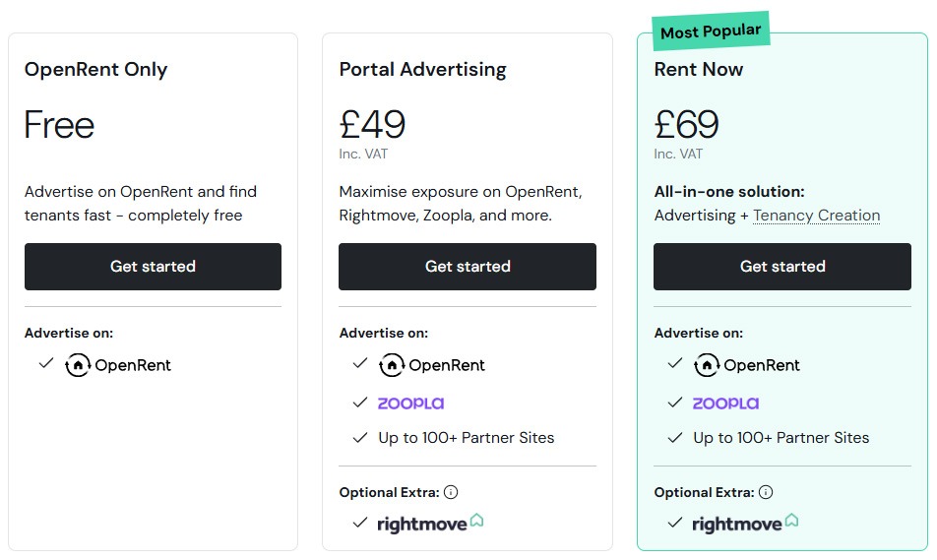The height and width of the screenshot is (560, 937).
Task: Click the Zoopla logo in Portal Advertising plan
Action: (410, 403)
